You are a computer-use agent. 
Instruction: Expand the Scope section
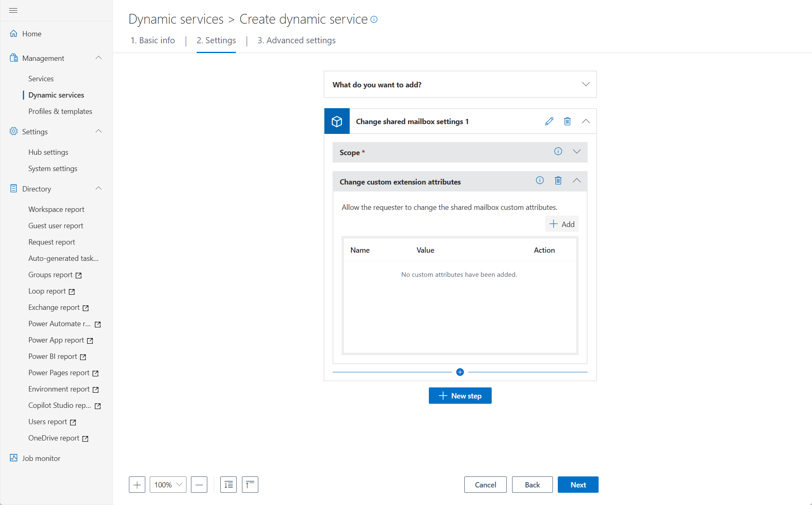click(x=577, y=151)
